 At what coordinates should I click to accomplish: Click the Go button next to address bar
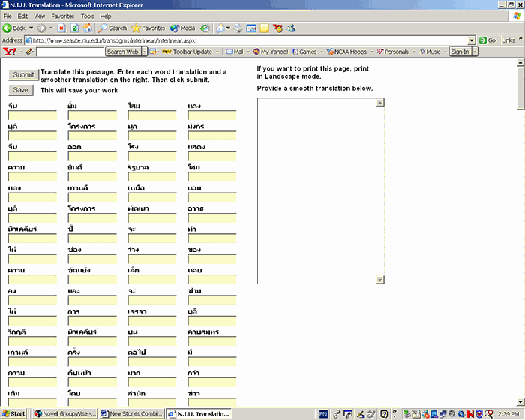(x=487, y=40)
